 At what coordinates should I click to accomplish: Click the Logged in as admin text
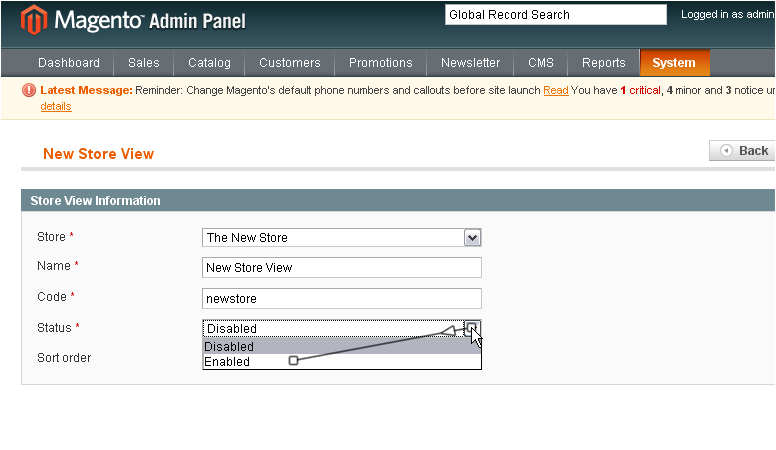click(x=728, y=14)
